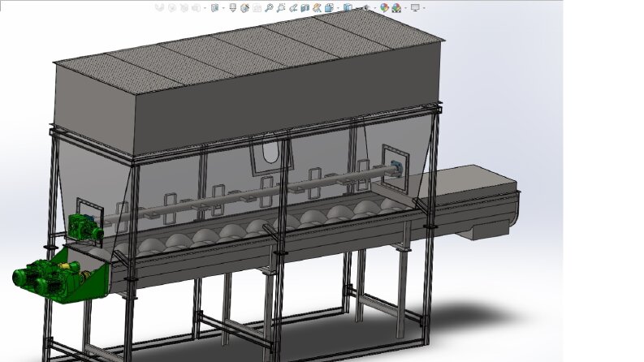
Task: Return to the Previous View
Action: [x=293, y=8]
